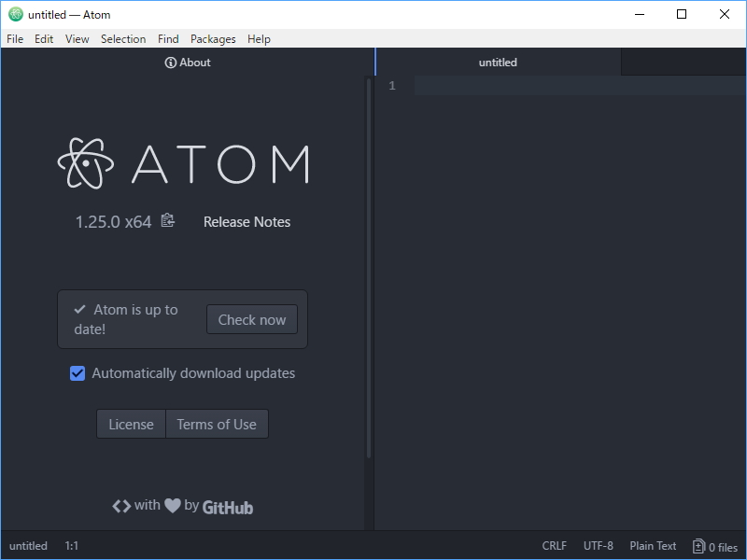This screenshot has width=747, height=560.
Task: Switch to the untitled editor tab
Action: coord(498,62)
